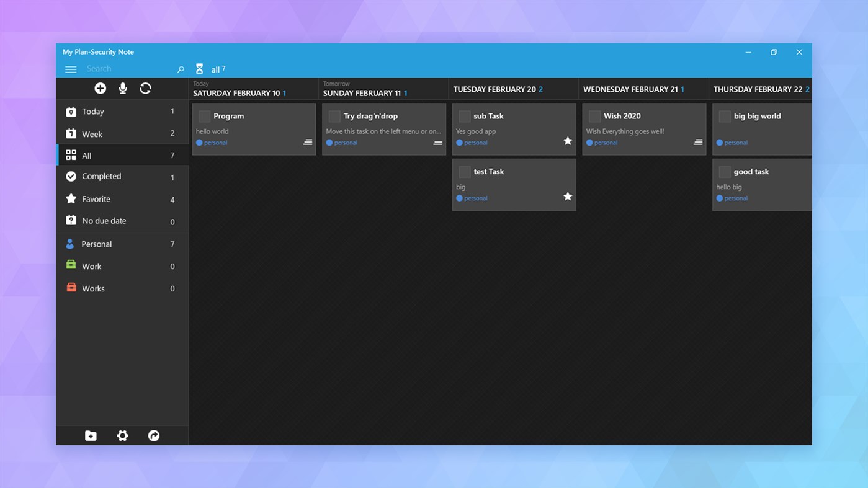Click inside the Search field

pos(124,68)
